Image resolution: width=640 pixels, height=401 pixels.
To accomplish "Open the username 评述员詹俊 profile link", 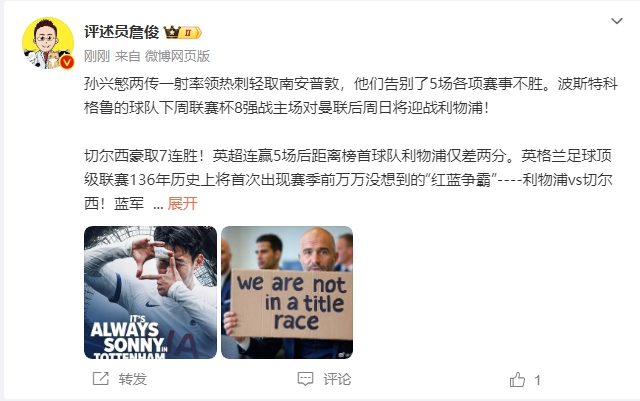I will point(121,32).
